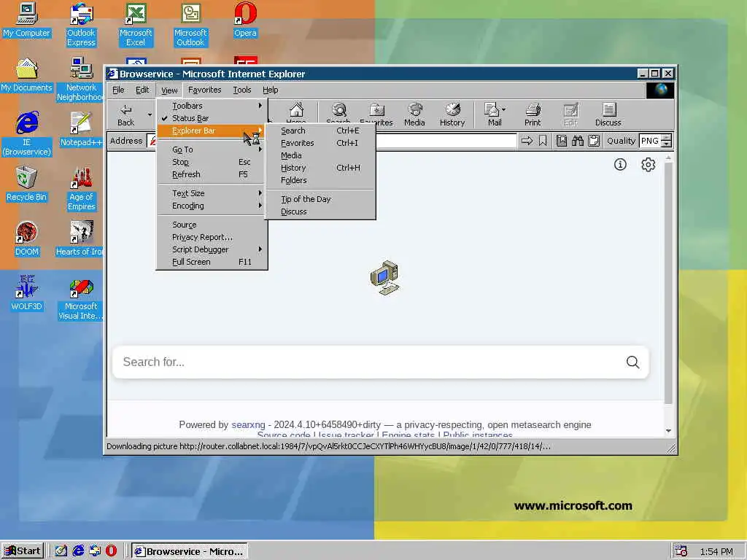747x560 pixels.
Task: Open the File menu
Action: pyautogui.click(x=118, y=90)
